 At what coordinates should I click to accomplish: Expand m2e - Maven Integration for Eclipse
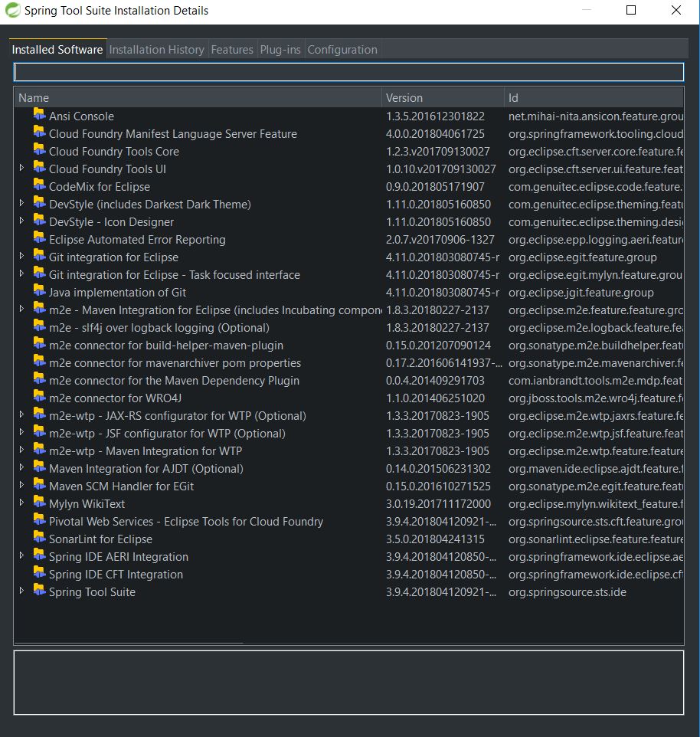pyautogui.click(x=21, y=309)
